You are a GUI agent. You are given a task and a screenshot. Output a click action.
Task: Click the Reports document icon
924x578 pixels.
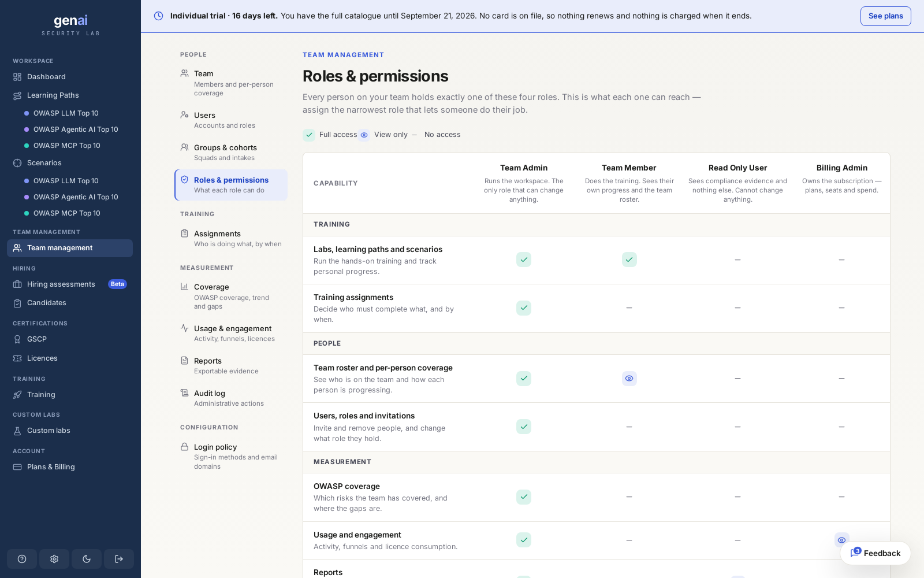point(185,361)
